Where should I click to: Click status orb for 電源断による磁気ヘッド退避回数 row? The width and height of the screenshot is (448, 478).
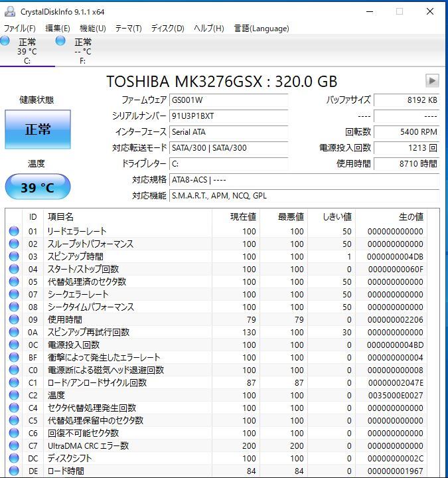(x=14, y=370)
